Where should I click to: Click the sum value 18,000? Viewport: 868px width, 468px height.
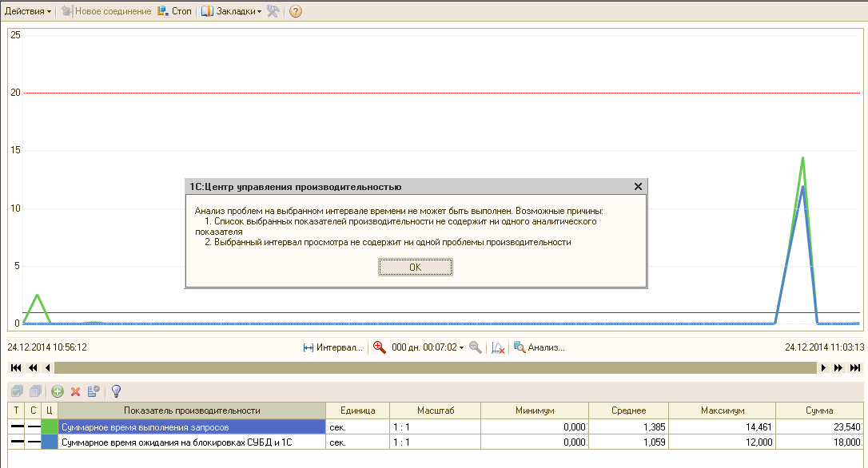coord(819,442)
